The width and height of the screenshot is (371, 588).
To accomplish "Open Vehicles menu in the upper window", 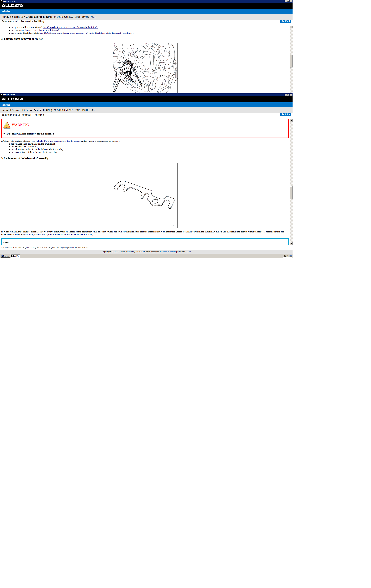I will 6,11.
